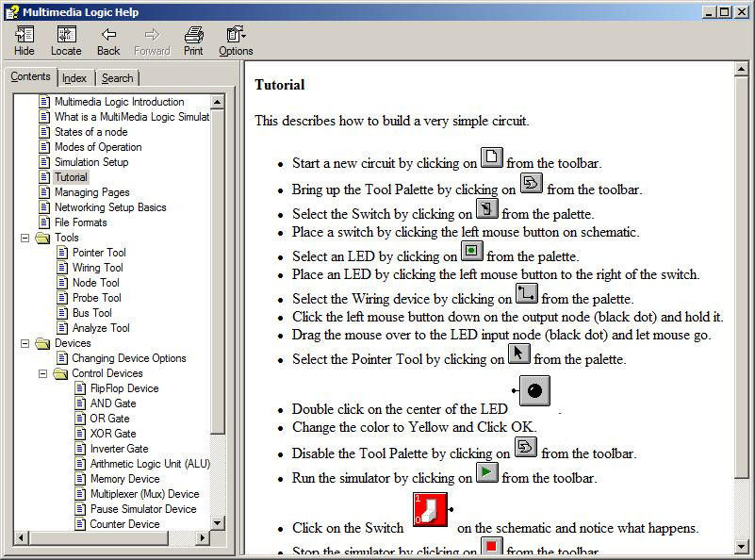Click the document icon beside Tutorial
This screenshot has width=755, height=560.
tap(45, 177)
